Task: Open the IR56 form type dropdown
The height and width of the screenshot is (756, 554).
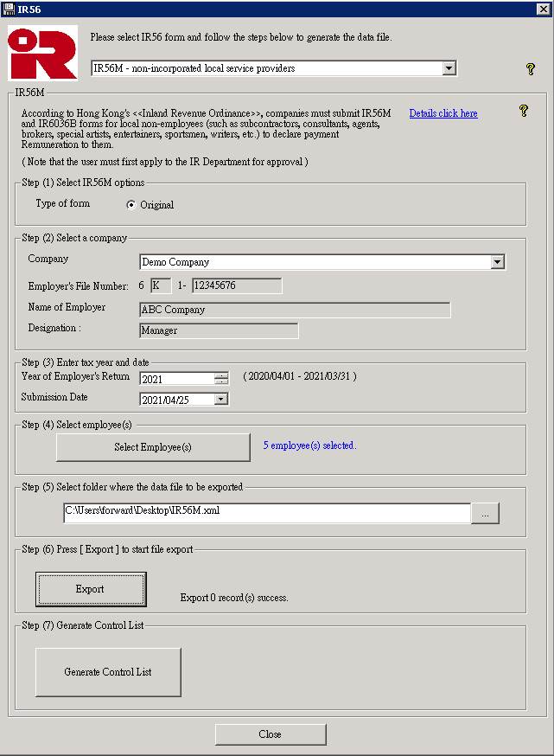Action: click(448, 68)
